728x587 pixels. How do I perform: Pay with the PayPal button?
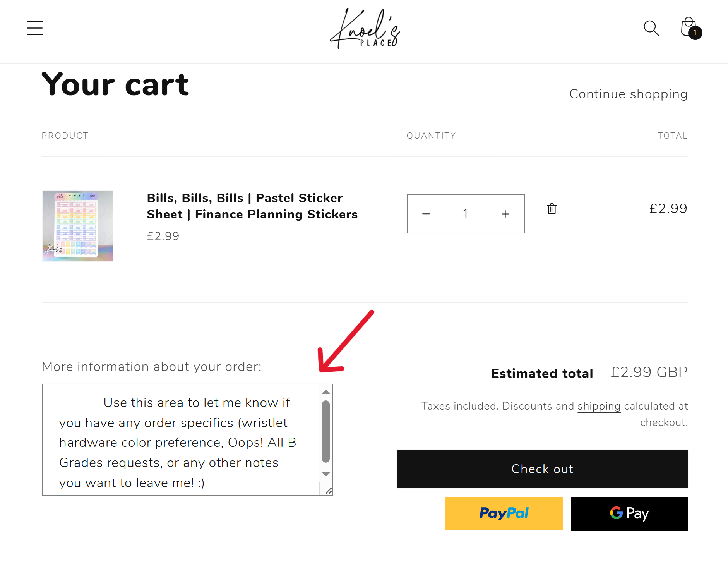(x=504, y=513)
